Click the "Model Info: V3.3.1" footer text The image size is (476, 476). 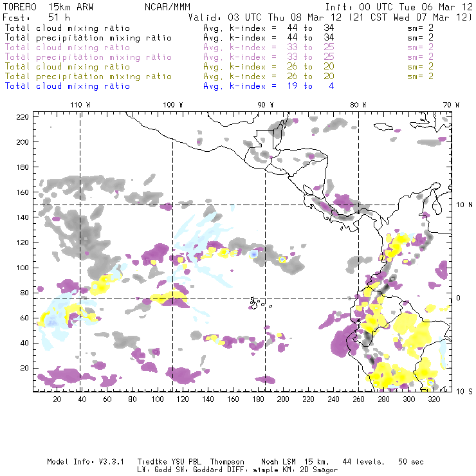[x=86, y=462]
